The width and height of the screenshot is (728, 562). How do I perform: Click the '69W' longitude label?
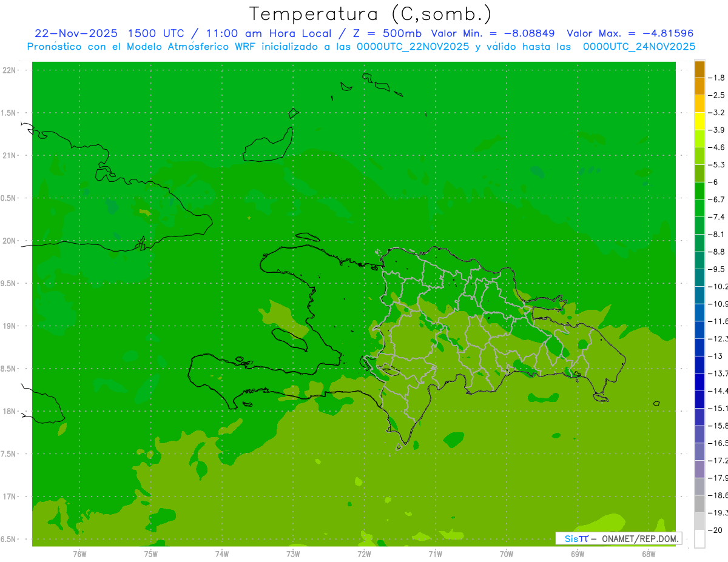point(578,554)
